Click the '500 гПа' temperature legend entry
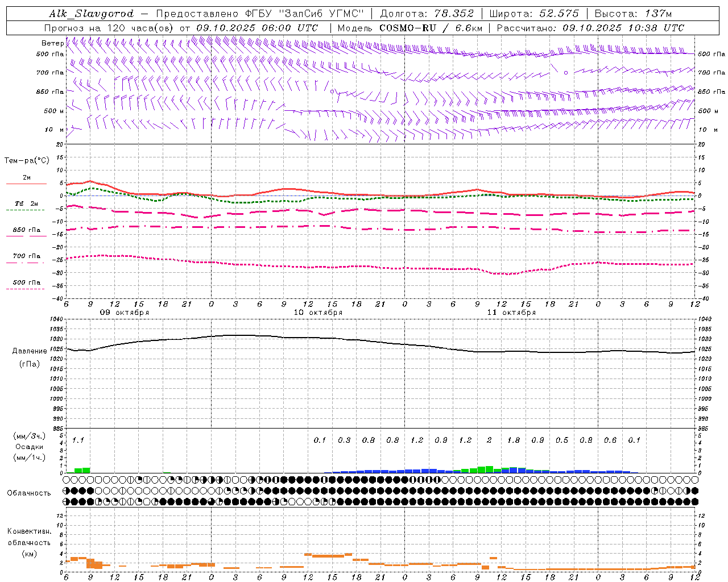 point(27,282)
